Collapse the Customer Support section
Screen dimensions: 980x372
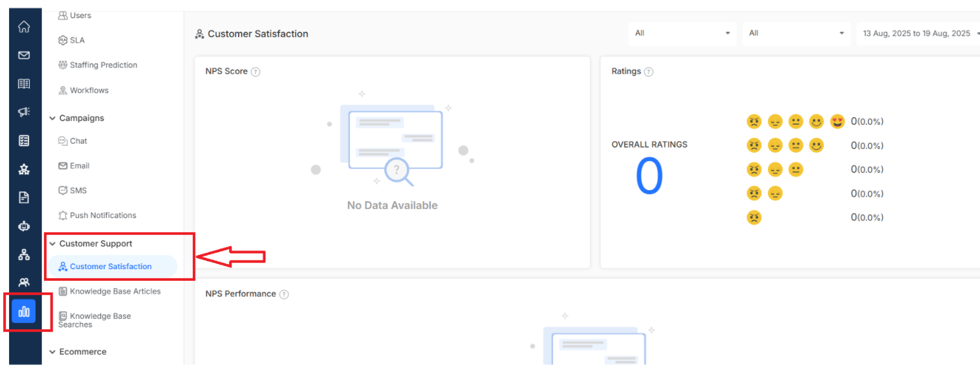coord(53,244)
